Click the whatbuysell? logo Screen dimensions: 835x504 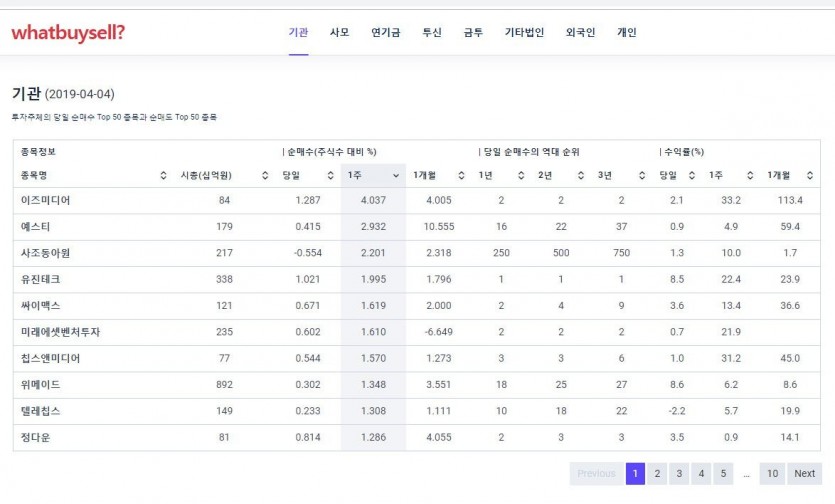pyautogui.click(x=68, y=33)
